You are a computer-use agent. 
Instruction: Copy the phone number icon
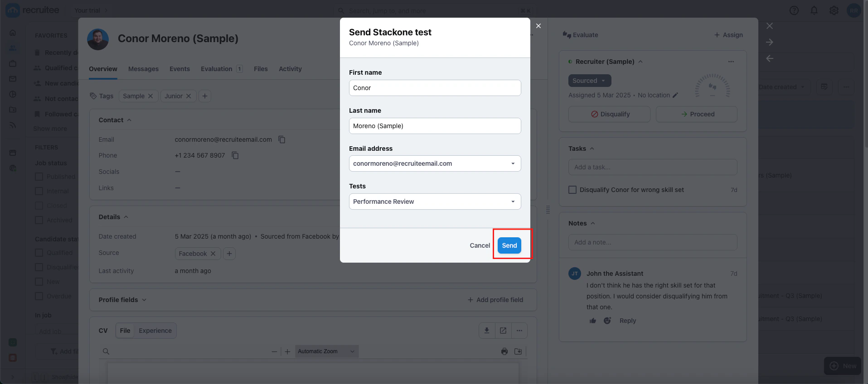(235, 155)
